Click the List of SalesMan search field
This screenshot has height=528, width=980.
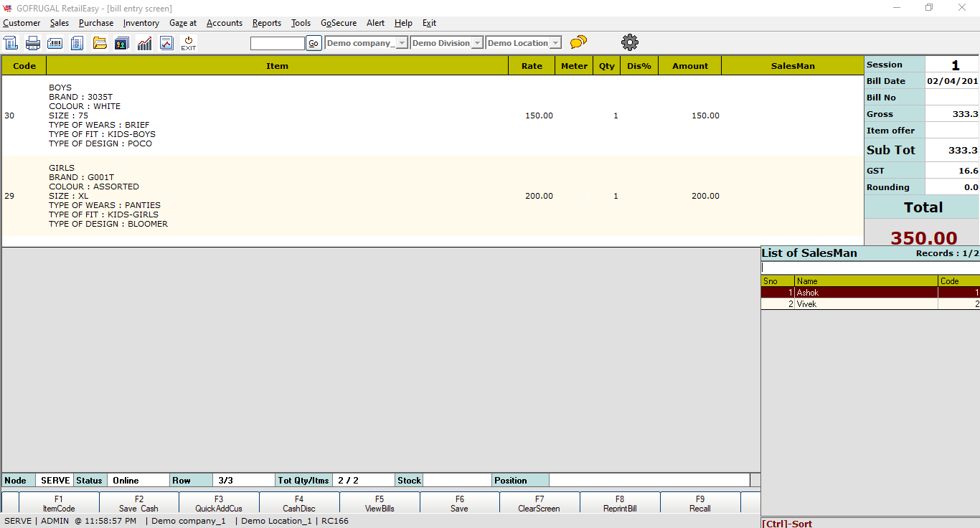point(870,268)
